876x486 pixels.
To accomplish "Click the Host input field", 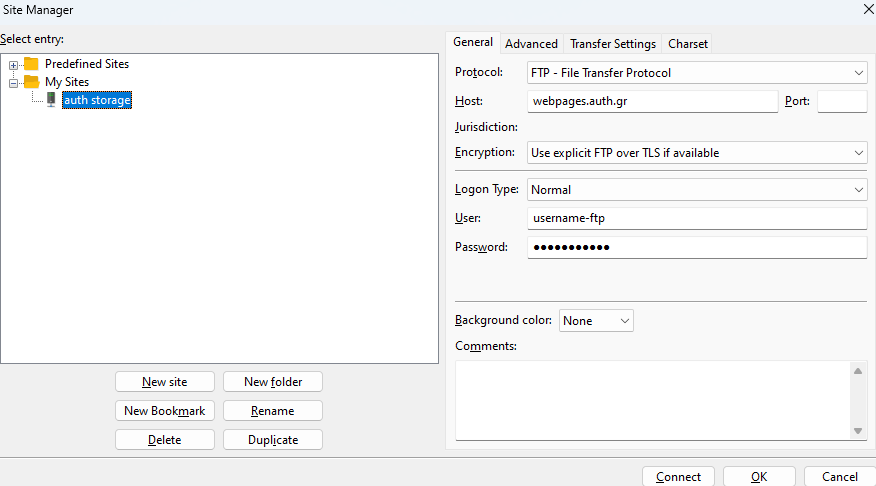I will (652, 102).
